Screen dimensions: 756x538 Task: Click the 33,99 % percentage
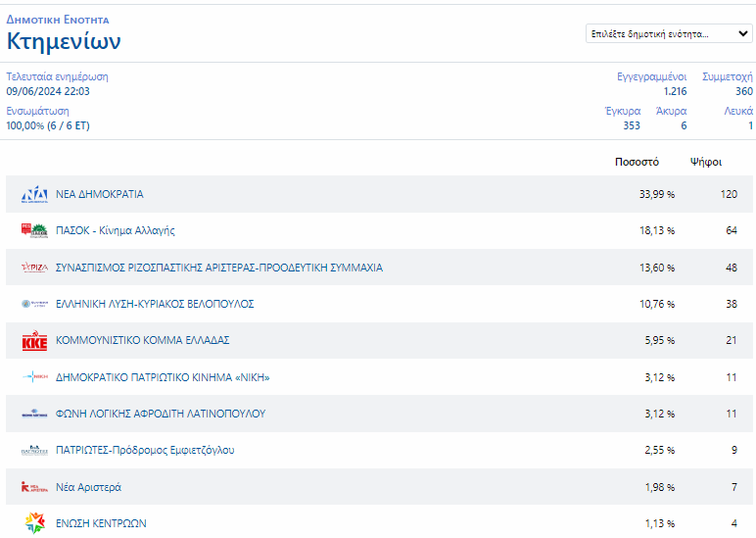click(657, 194)
